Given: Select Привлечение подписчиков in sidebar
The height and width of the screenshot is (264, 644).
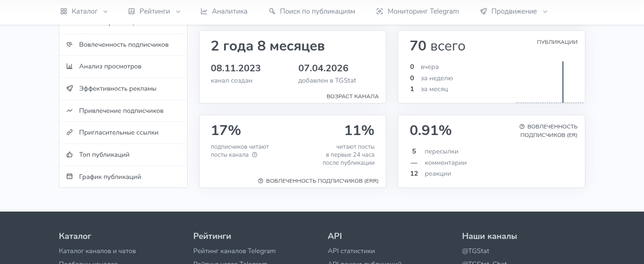Looking at the screenshot, I should [123, 111].
